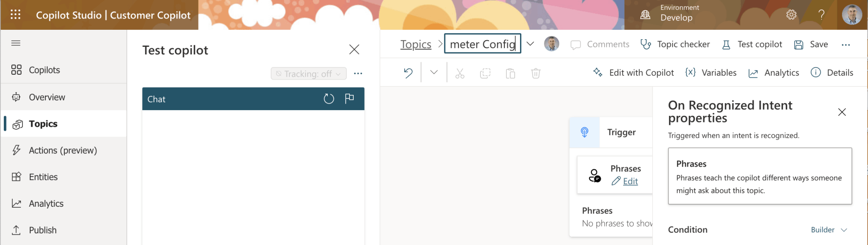Open the Tracking: off dropdown
Screen dimensions: 868x245
click(309, 74)
